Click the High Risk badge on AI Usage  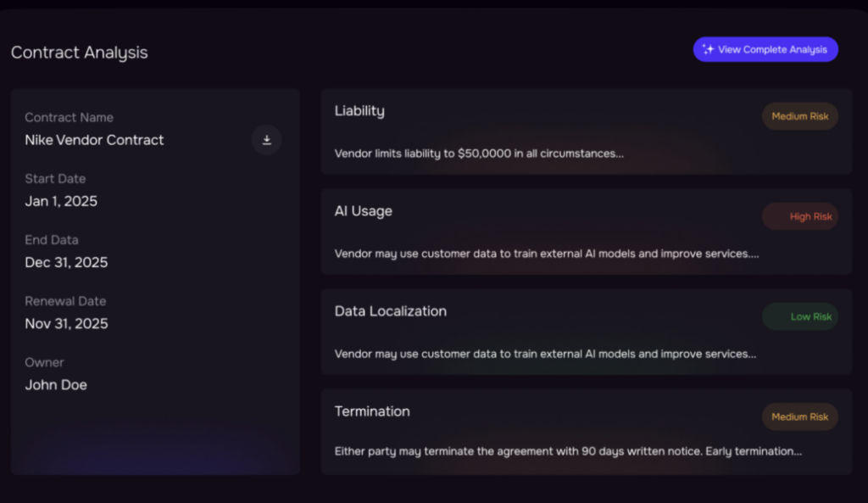799,216
